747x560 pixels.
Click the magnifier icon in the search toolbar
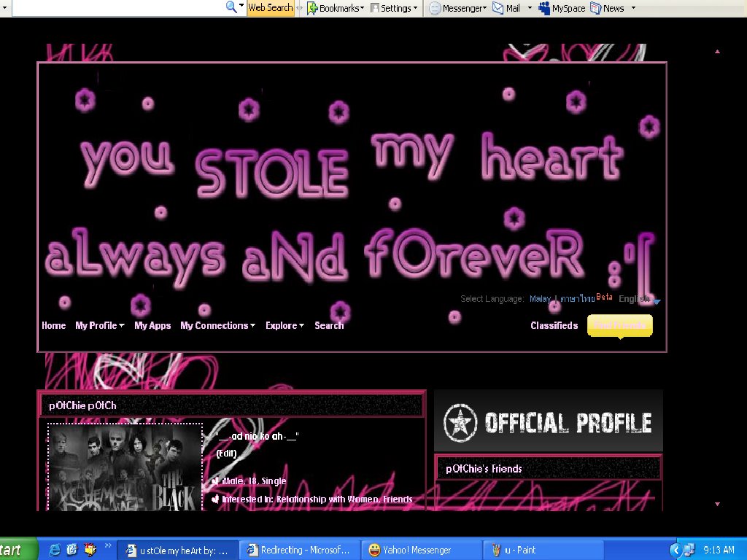231,7
